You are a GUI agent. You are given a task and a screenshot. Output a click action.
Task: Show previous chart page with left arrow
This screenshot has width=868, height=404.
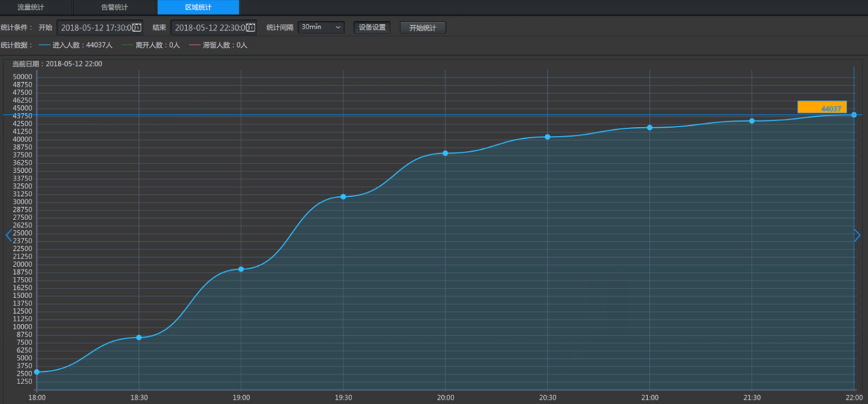tap(9, 235)
